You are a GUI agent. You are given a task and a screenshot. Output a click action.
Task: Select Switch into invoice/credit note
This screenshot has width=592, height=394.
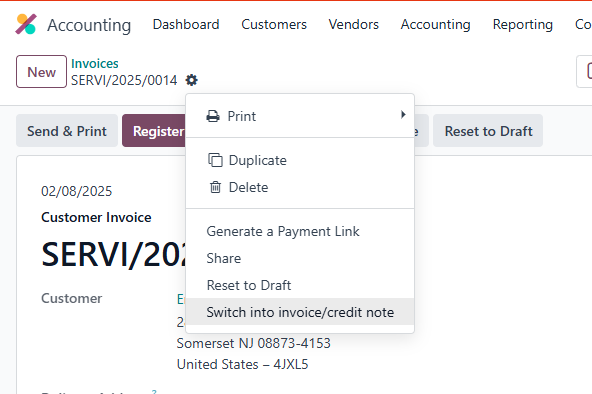tap(300, 312)
